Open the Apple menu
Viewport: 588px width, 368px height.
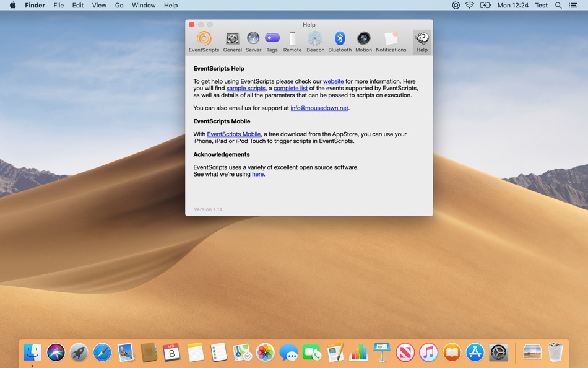pyautogui.click(x=12, y=5)
